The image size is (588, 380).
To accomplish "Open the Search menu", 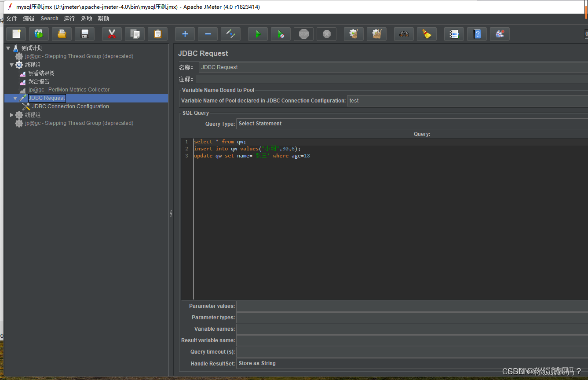I will click(x=49, y=18).
